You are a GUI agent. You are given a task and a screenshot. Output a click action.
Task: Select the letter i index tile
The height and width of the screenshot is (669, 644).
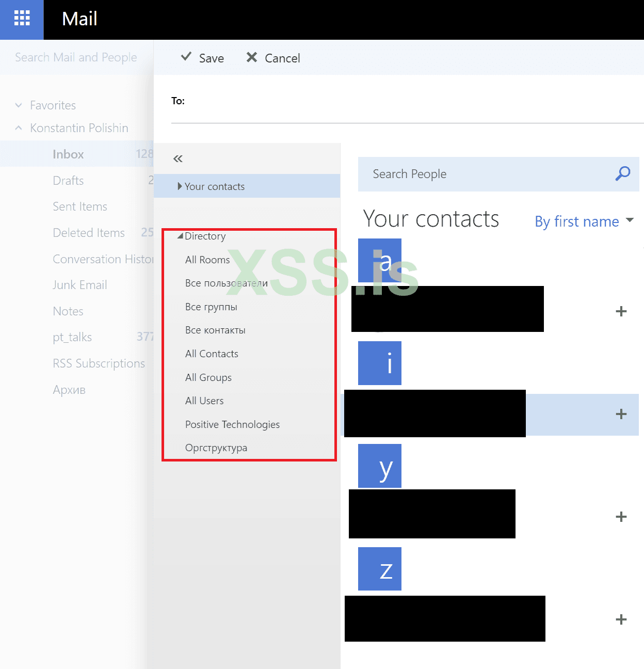[x=380, y=363]
